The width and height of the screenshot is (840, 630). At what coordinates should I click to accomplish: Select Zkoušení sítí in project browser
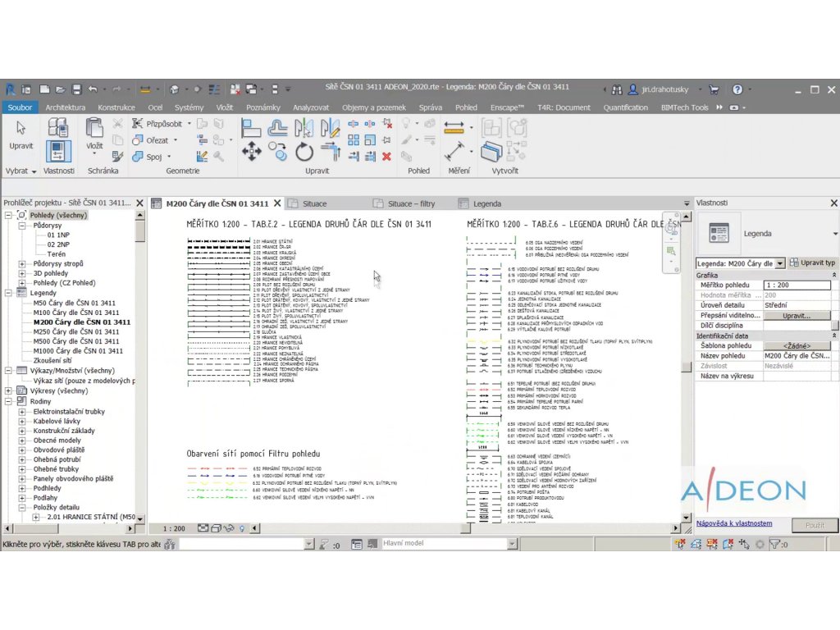pyautogui.click(x=52, y=361)
